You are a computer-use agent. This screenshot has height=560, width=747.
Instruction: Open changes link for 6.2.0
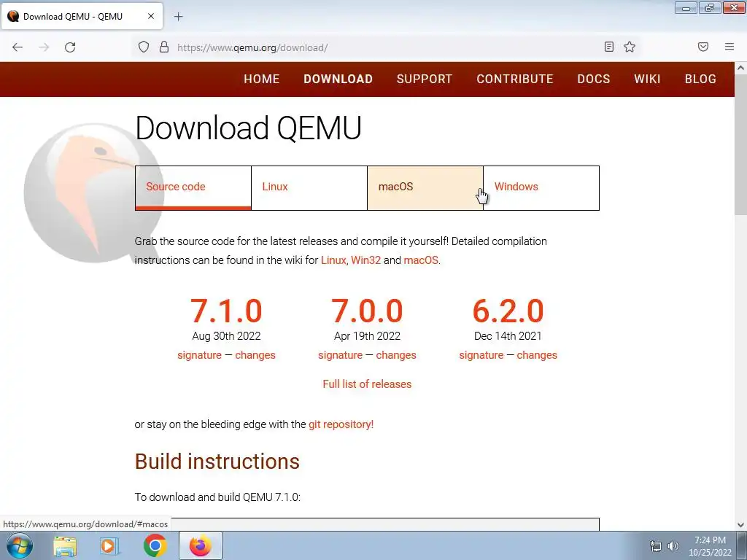click(x=537, y=355)
